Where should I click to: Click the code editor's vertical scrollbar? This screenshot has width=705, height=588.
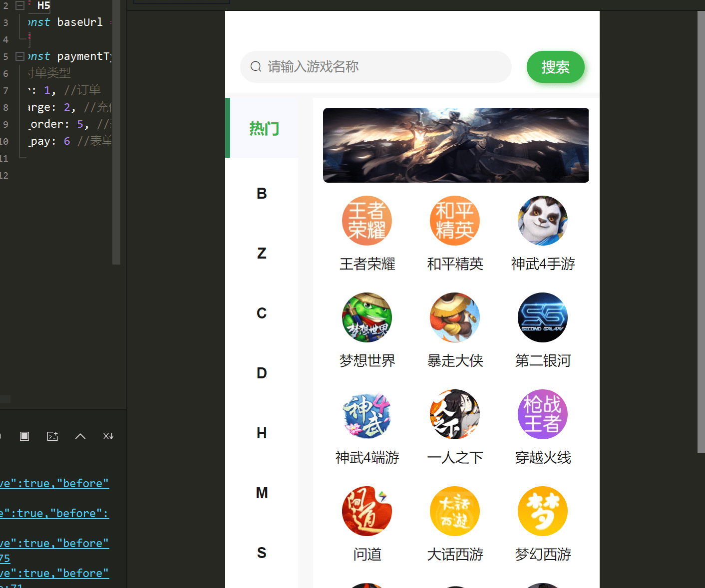(116, 132)
